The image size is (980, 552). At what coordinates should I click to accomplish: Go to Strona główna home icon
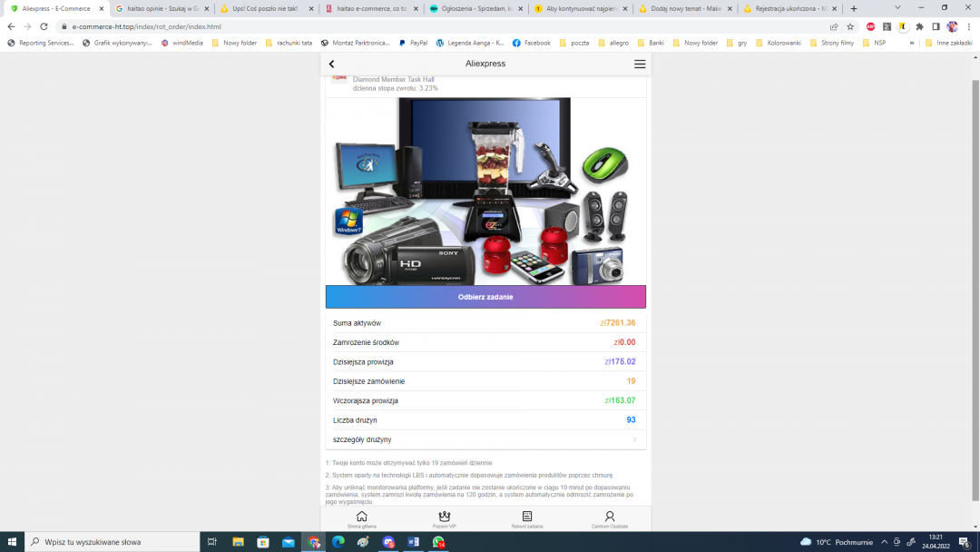coord(361,518)
